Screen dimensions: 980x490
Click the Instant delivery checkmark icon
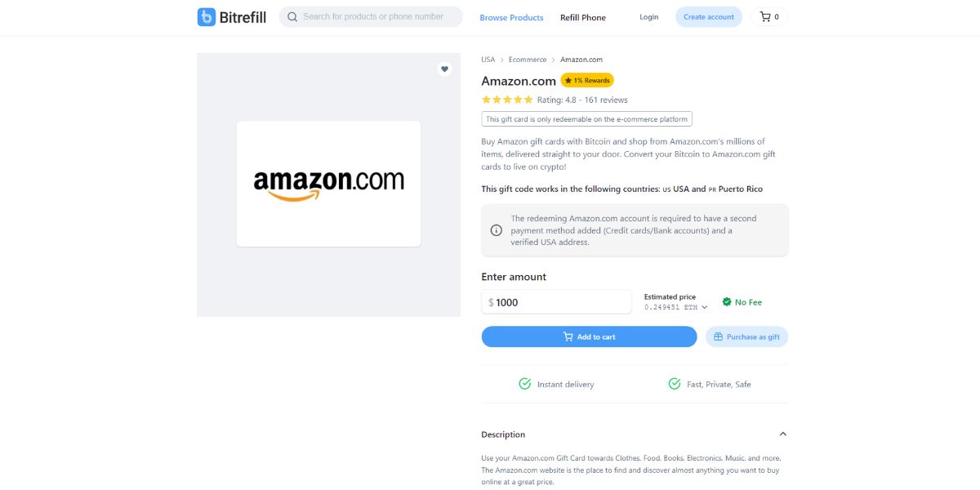526,384
